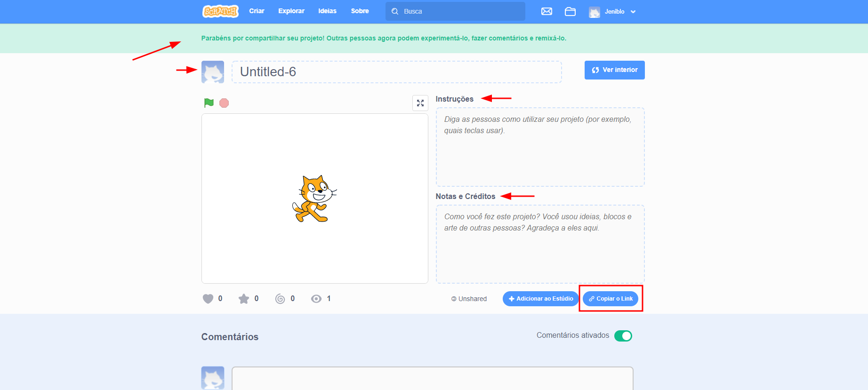Enter fullscreen mode for the stage
This screenshot has height=390, width=868.
pos(420,103)
